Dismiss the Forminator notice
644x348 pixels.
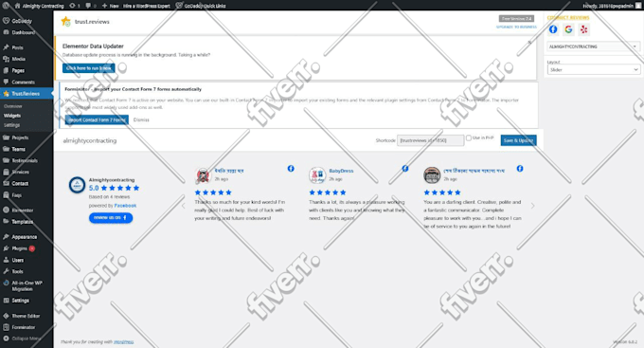point(141,119)
